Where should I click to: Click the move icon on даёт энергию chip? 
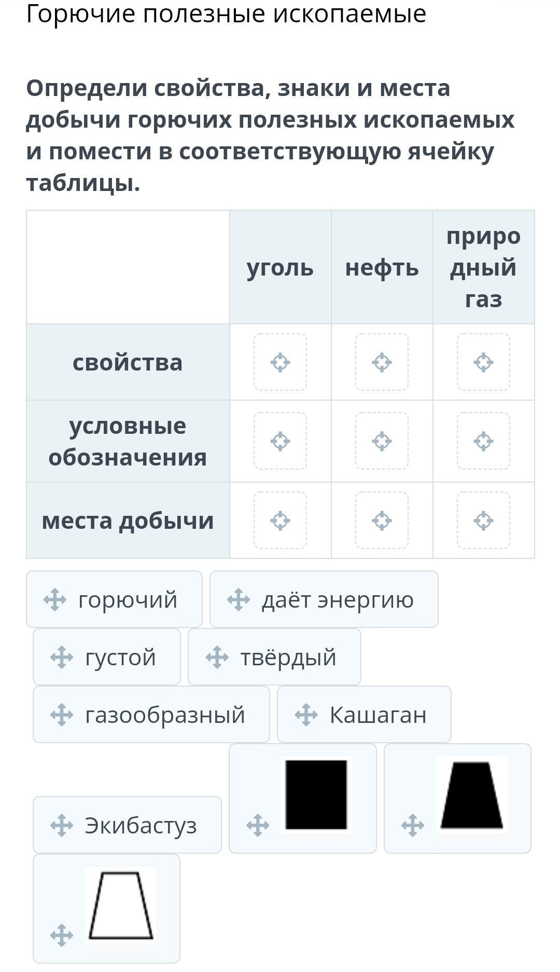(x=238, y=600)
